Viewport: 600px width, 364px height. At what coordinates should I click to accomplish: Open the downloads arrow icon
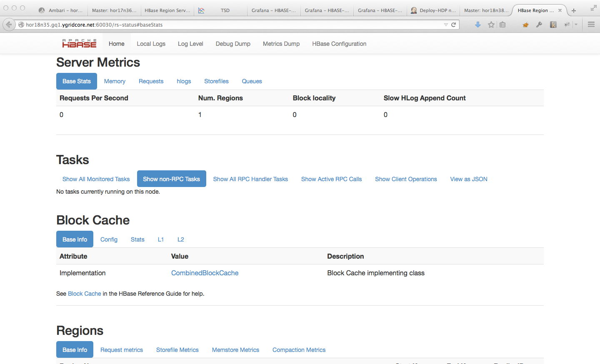coord(478,25)
